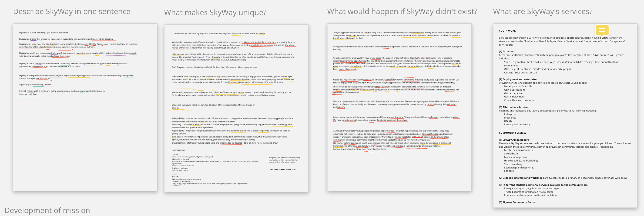The height and width of the screenshot is (216, 644).
Task: Click the '(3) SkyWay Community Garden' line
Action: [518, 202]
